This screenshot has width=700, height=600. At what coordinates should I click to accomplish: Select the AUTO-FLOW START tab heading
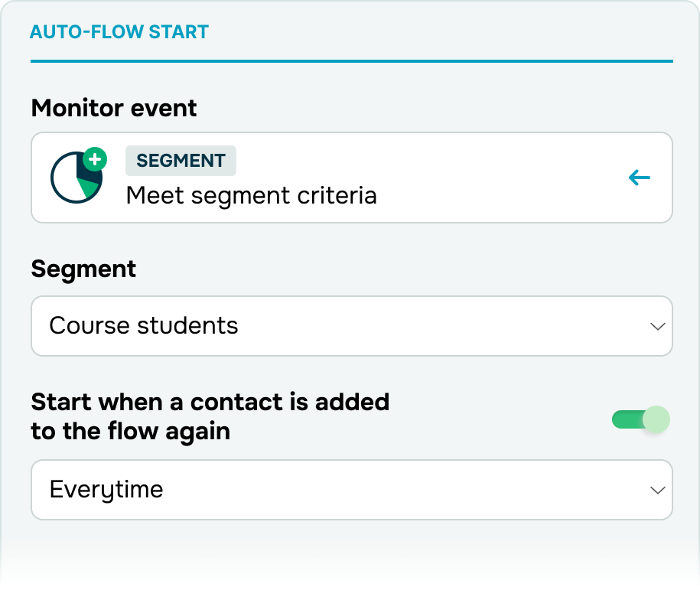(119, 32)
